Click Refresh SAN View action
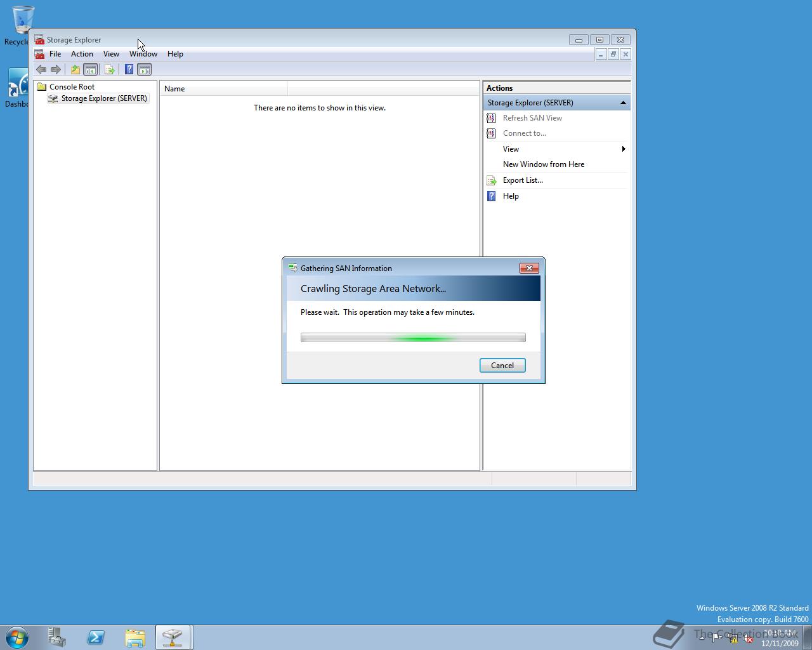The height and width of the screenshot is (650, 812). click(532, 118)
